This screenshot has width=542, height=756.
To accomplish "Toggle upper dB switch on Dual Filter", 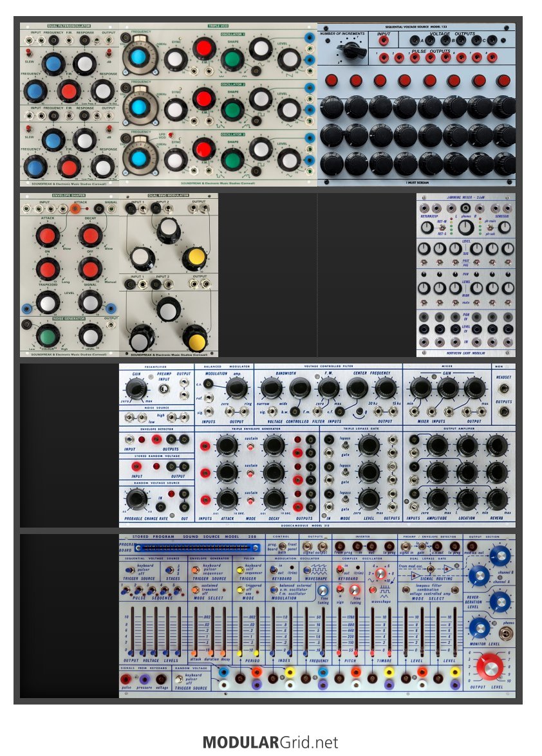I will pos(109,51).
